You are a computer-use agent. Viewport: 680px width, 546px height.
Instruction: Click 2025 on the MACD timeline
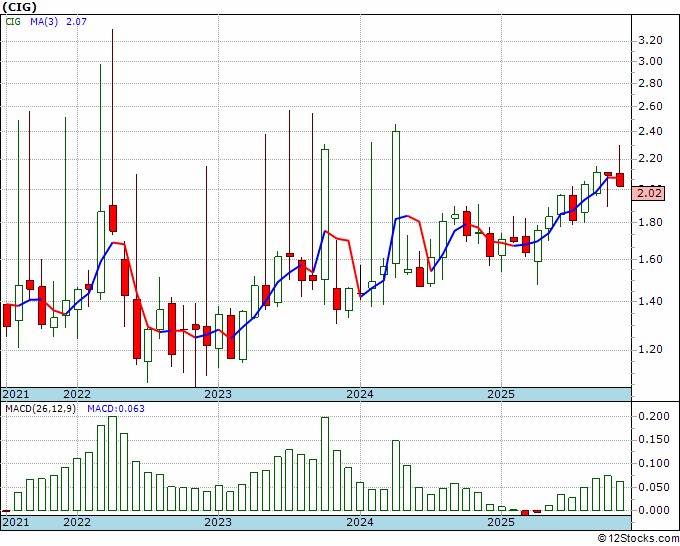[x=501, y=522]
